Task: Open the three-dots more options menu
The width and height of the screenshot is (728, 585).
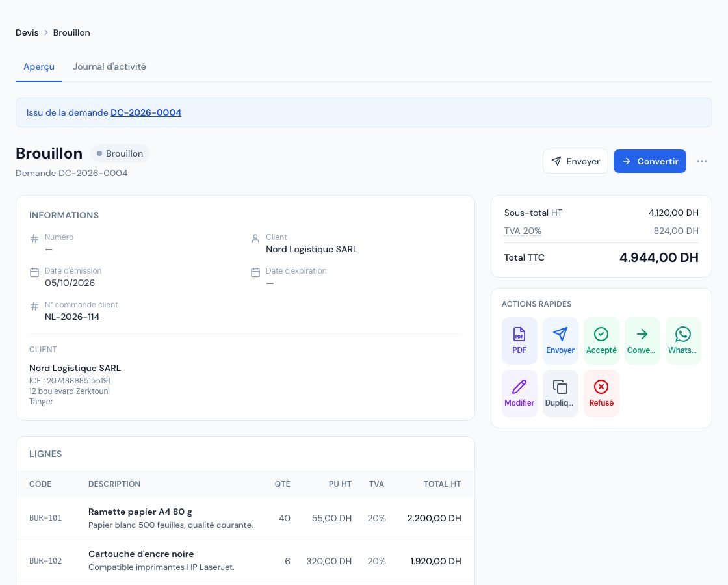Action: (701, 161)
